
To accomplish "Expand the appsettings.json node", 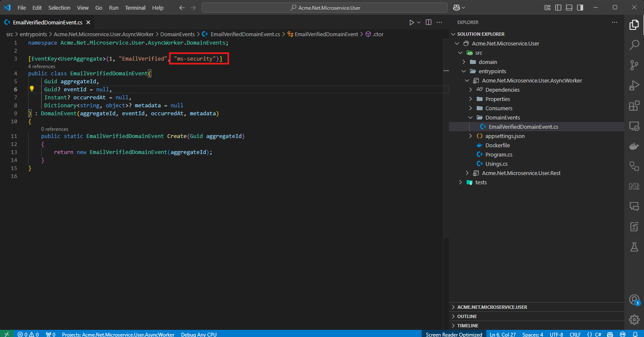I will click(x=470, y=136).
